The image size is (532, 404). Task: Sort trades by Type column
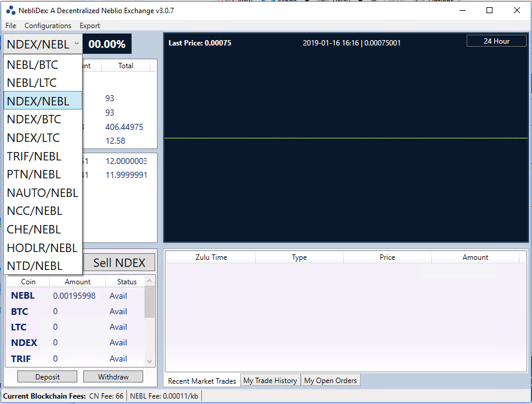coord(300,257)
